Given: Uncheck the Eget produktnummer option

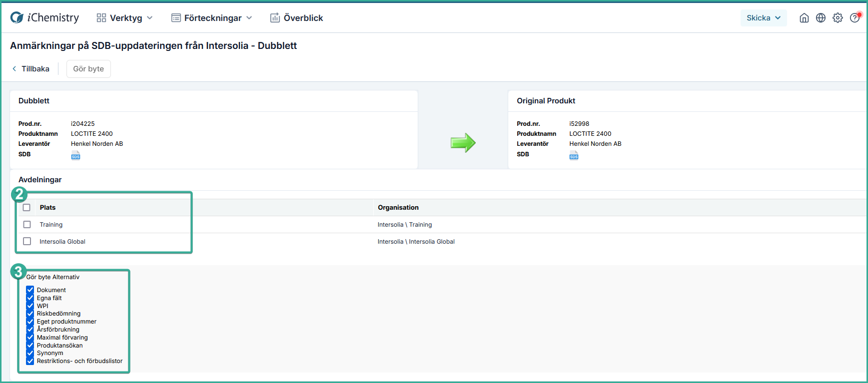Looking at the screenshot, I should pyautogui.click(x=30, y=322).
